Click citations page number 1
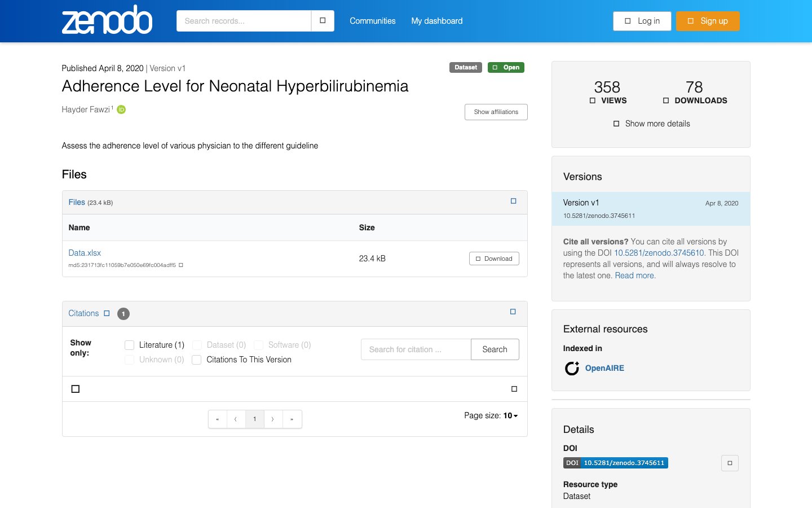812x508 pixels. [255, 419]
